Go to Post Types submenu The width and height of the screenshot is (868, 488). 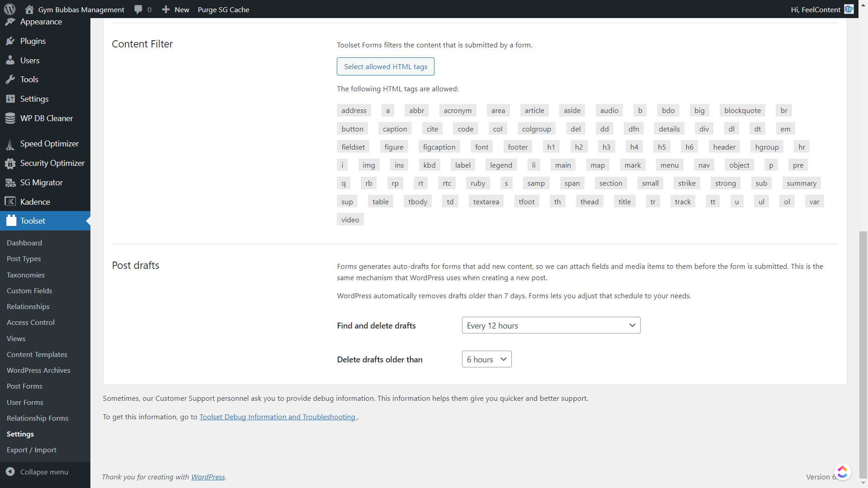pyautogui.click(x=24, y=259)
